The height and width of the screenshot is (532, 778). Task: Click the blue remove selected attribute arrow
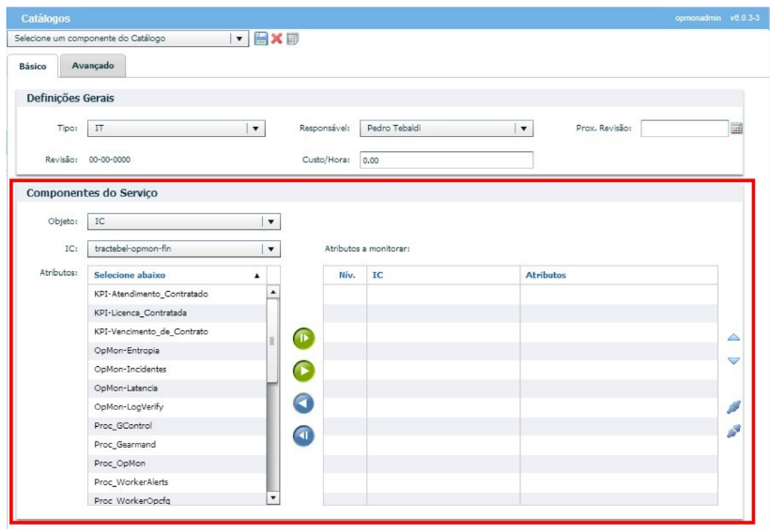[x=304, y=403]
